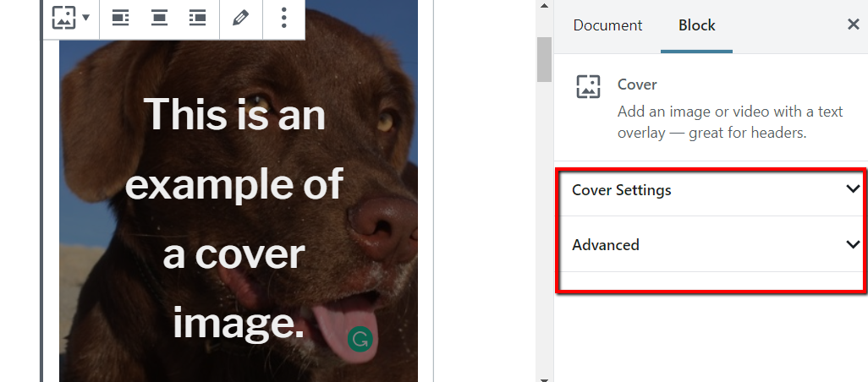Open the Cover block type switcher
Image resolution: width=868 pixels, height=382 pixels.
70,17
